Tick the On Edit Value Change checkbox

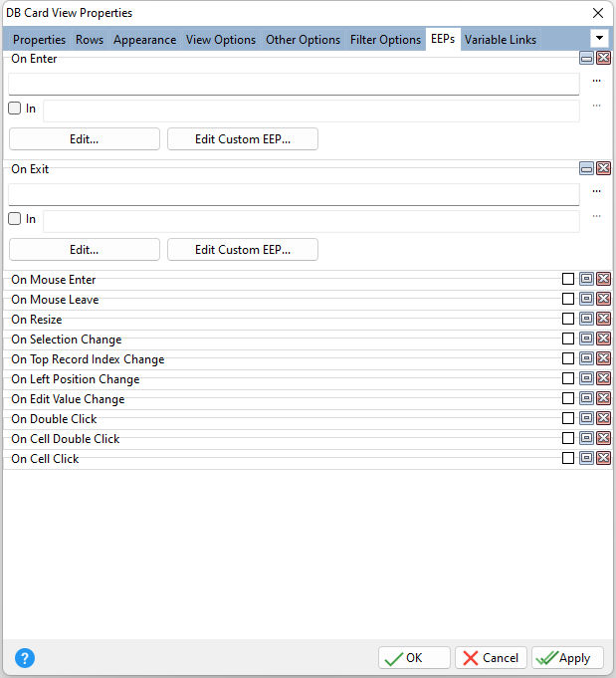point(568,398)
